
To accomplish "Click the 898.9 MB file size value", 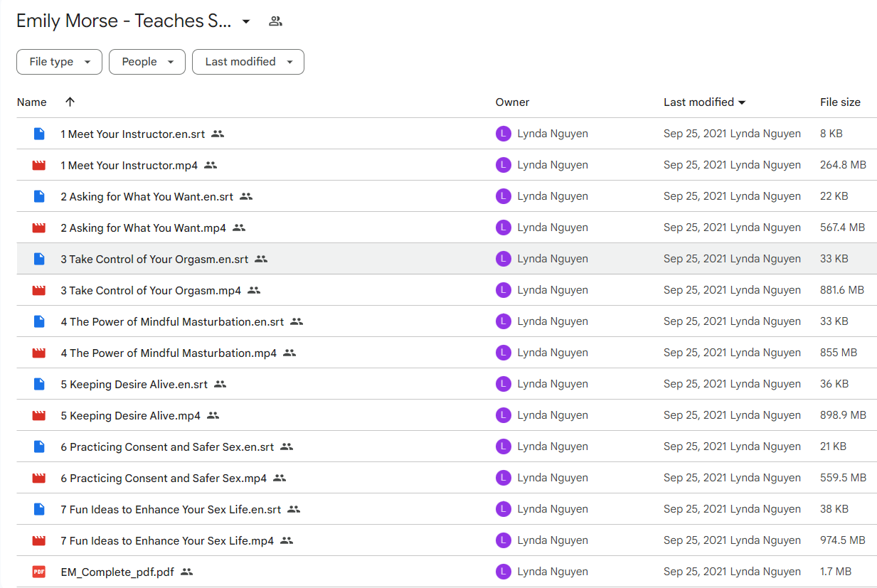I will click(844, 415).
